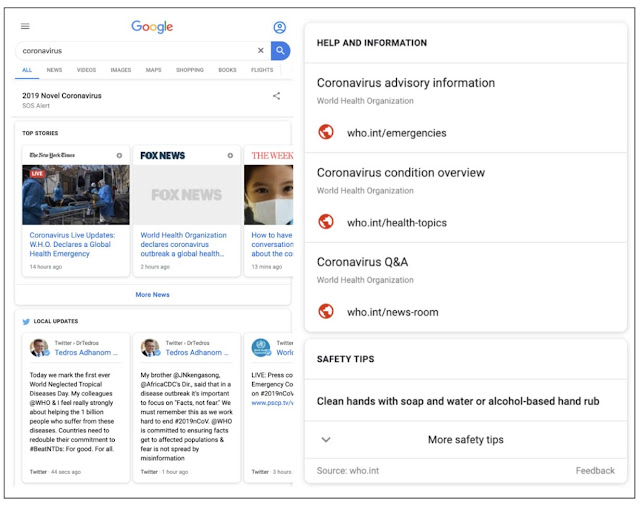Open who.int/news-room link
The height and width of the screenshot is (505, 640).
point(393,312)
